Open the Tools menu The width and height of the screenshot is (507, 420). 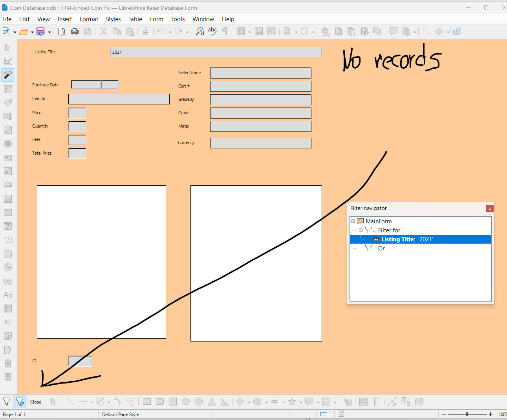[178, 19]
